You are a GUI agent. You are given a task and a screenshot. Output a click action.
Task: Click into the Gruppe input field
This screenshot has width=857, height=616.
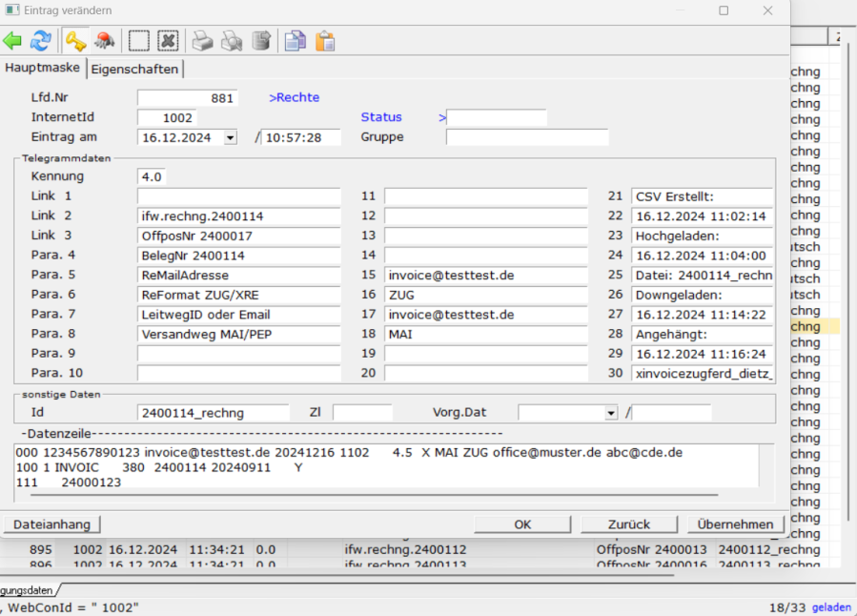526,137
